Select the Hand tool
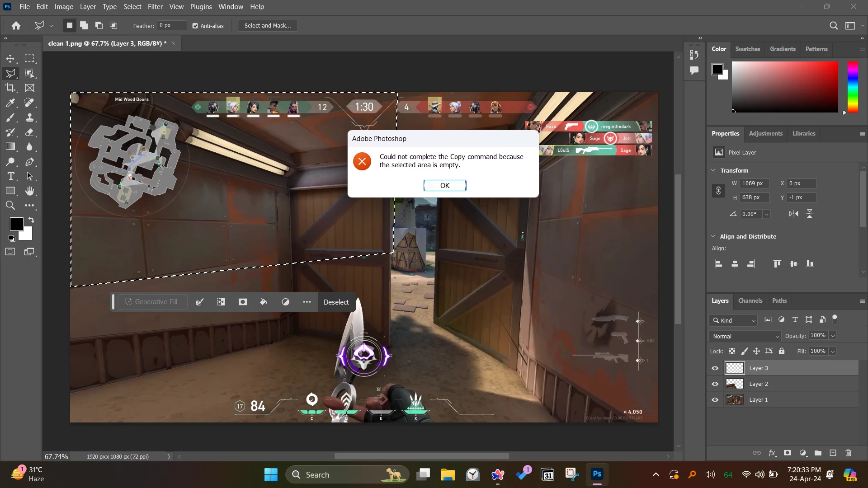The width and height of the screenshot is (868, 488). click(x=29, y=191)
